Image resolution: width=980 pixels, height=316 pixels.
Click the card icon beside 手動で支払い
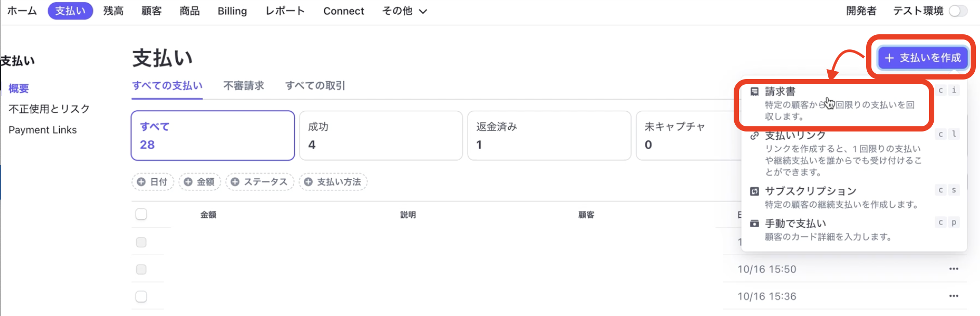pyautogui.click(x=754, y=223)
